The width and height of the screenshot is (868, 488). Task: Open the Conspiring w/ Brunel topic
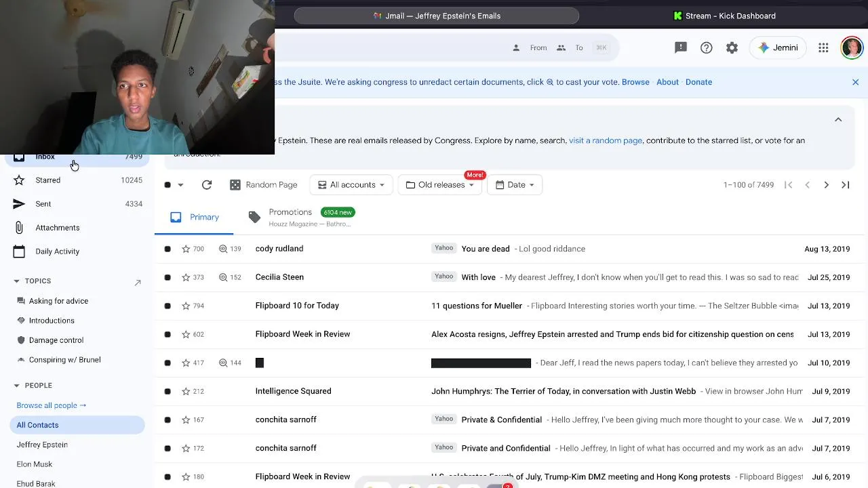pyautogui.click(x=65, y=360)
